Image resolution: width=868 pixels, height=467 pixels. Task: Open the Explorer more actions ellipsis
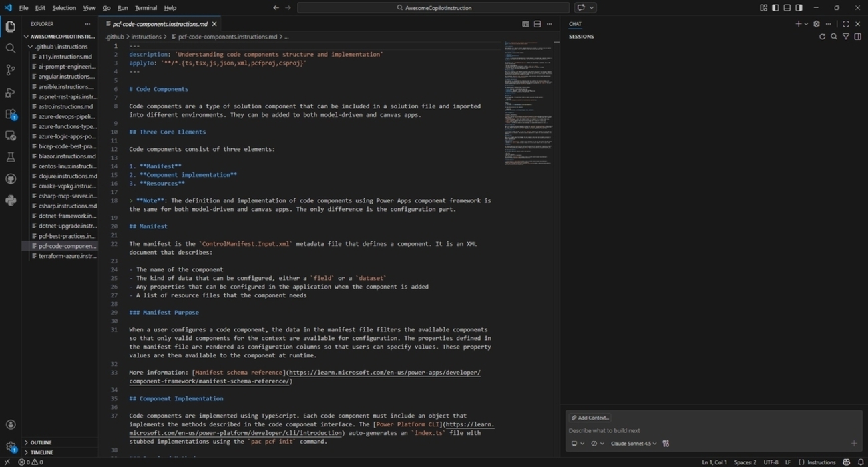[87, 24]
